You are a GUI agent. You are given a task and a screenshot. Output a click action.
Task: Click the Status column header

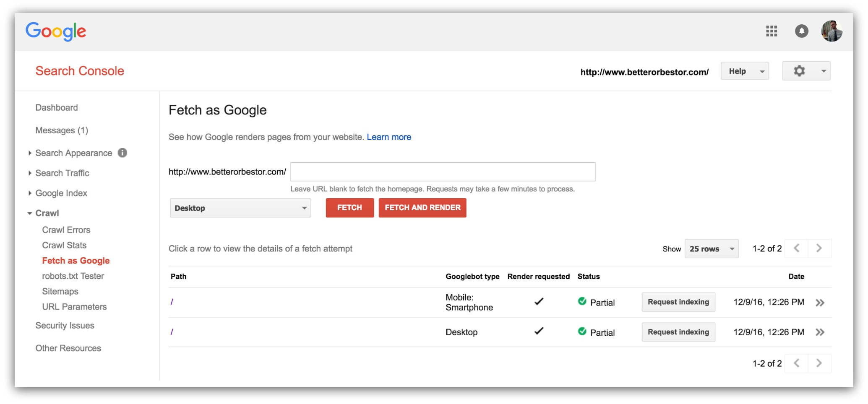click(589, 277)
